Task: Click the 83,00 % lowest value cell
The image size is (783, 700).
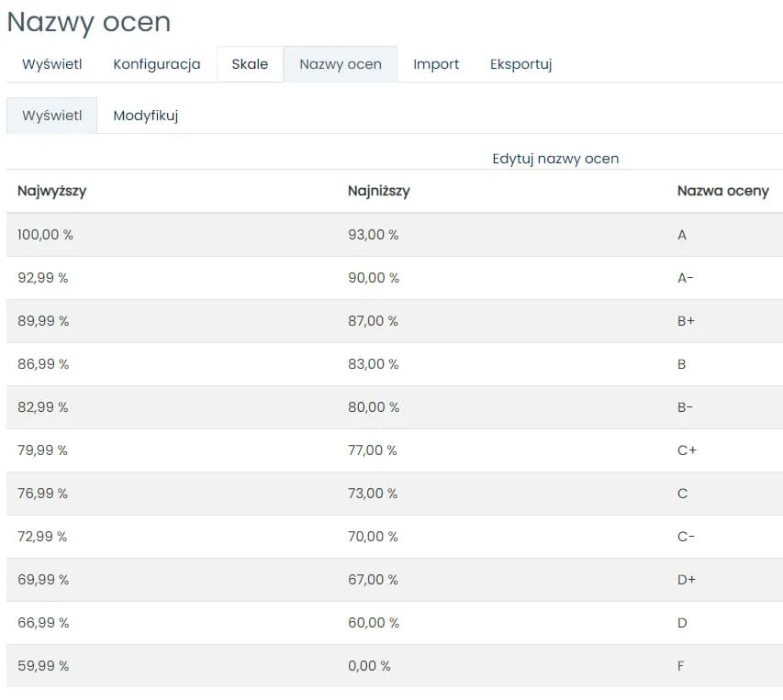Action: click(x=373, y=364)
